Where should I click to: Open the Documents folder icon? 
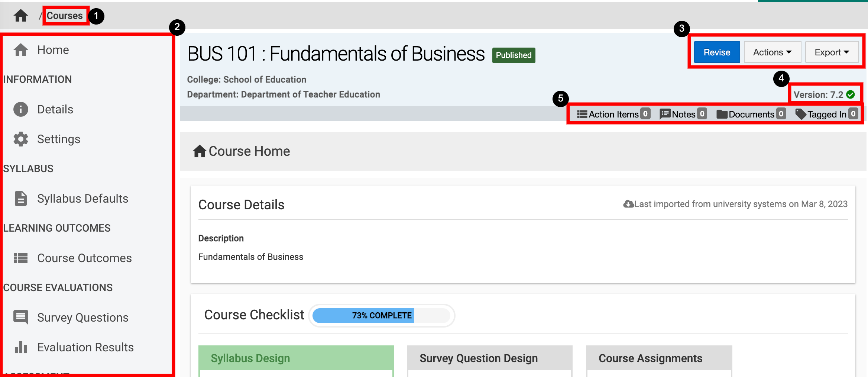[x=722, y=114]
